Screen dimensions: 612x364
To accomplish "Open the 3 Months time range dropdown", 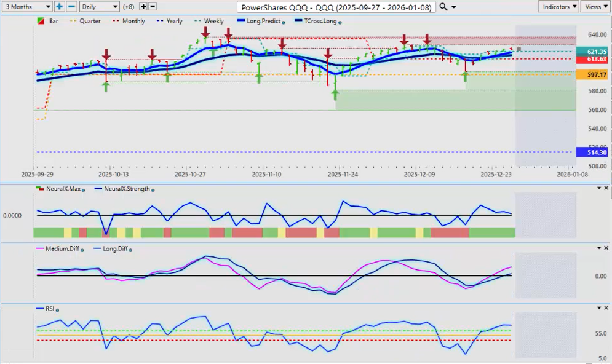I will pos(26,6).
